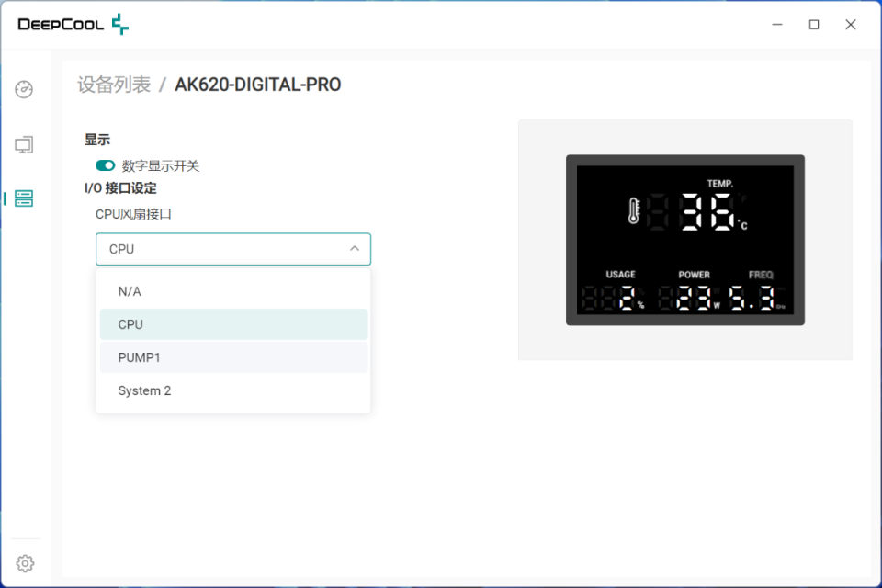Click the DeepCool logo

pos(73,24)
